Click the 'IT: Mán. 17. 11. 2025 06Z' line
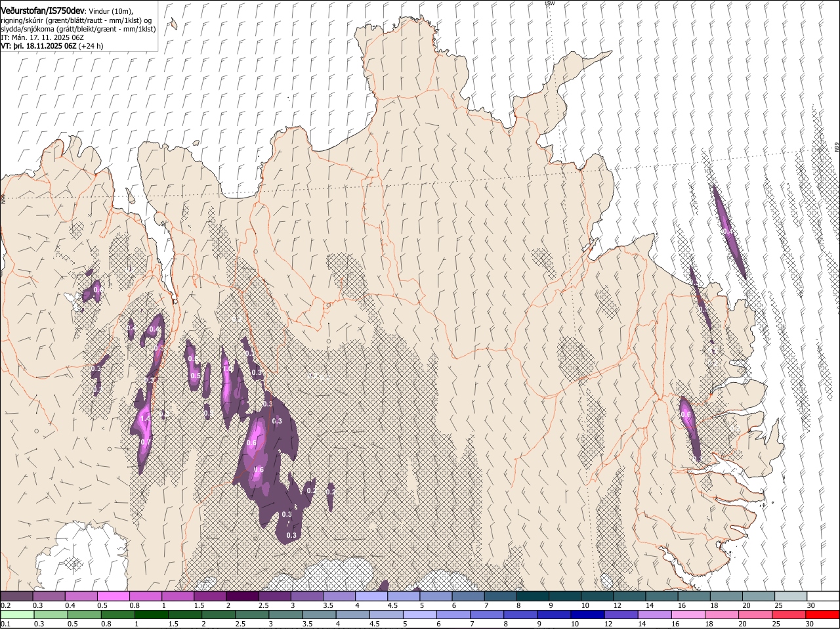The width and height of the screenshot is (840, 629). pyautogui.click(x=42, y=37)
